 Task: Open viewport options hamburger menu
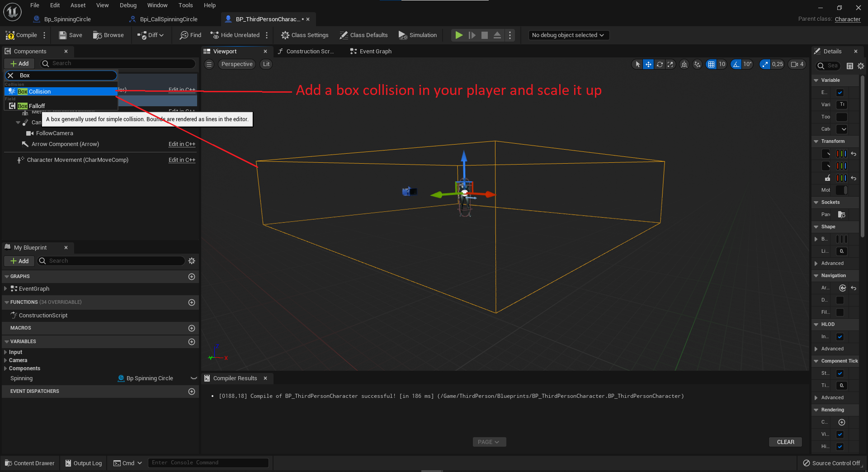click(x=209, y=64)
